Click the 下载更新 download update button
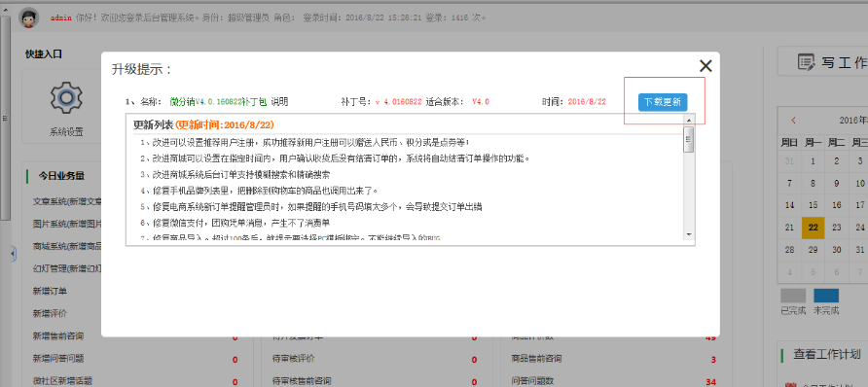Viewport: 868px width, 387px height. (x=663, y=102)
